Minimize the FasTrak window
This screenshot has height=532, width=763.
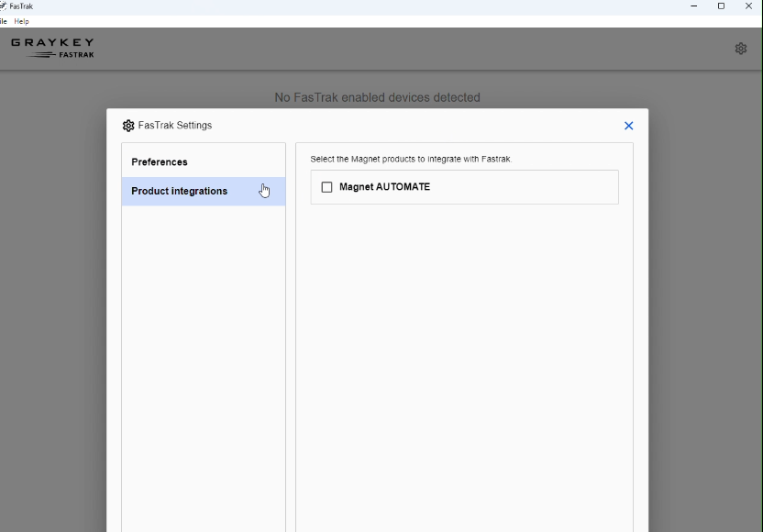(x=693, y=6)
